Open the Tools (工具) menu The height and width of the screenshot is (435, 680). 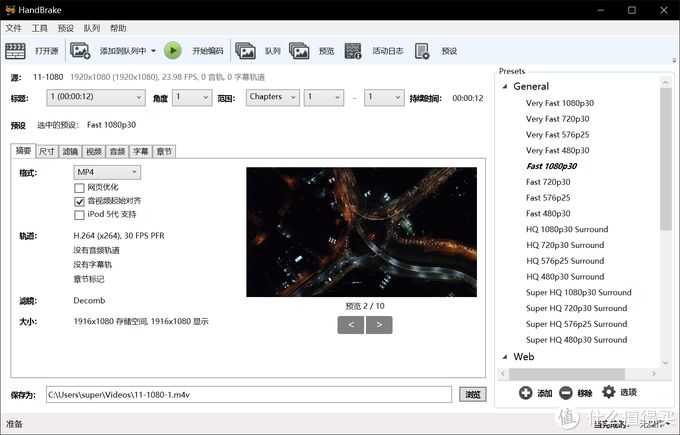pyautogui.click(x=39, y=28)
